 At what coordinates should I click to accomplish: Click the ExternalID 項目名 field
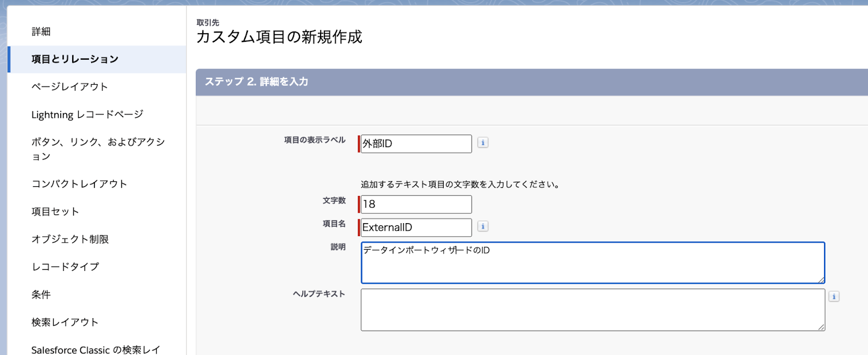pyautogui.click(x=416, y=227)
